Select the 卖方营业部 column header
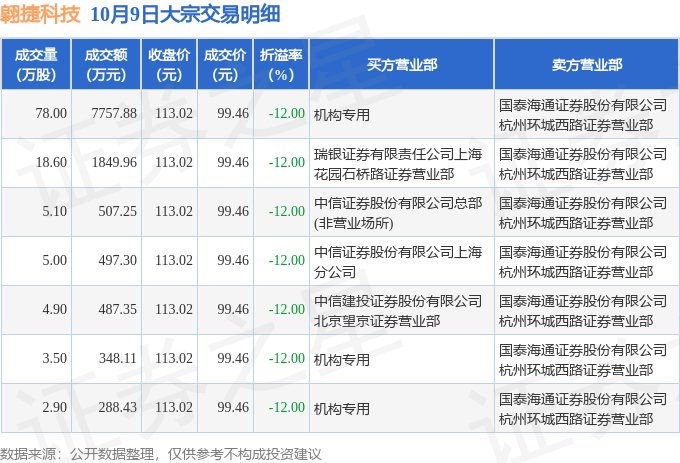680x463 pixels. point(587,65)
